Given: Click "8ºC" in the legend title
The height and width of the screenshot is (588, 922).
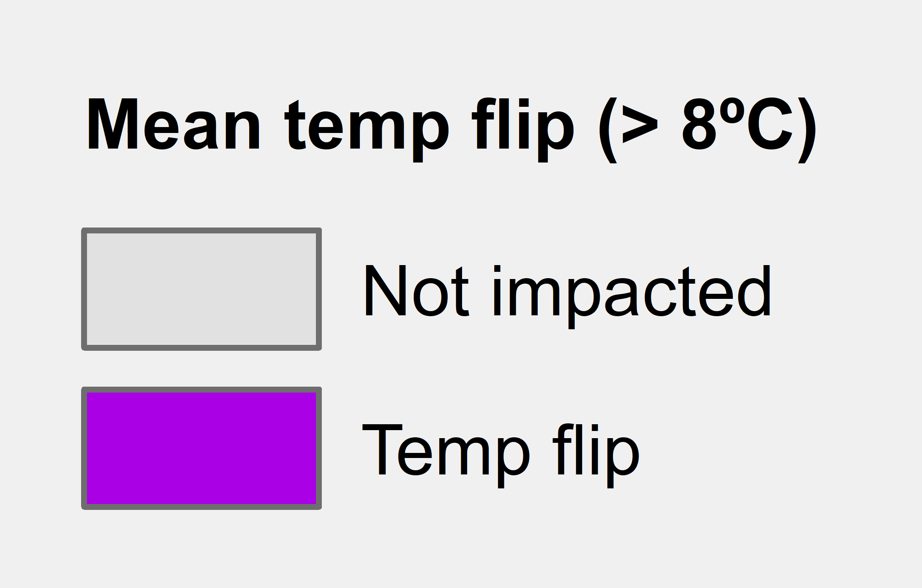Looking at the screenshot, I should [737, 124].
